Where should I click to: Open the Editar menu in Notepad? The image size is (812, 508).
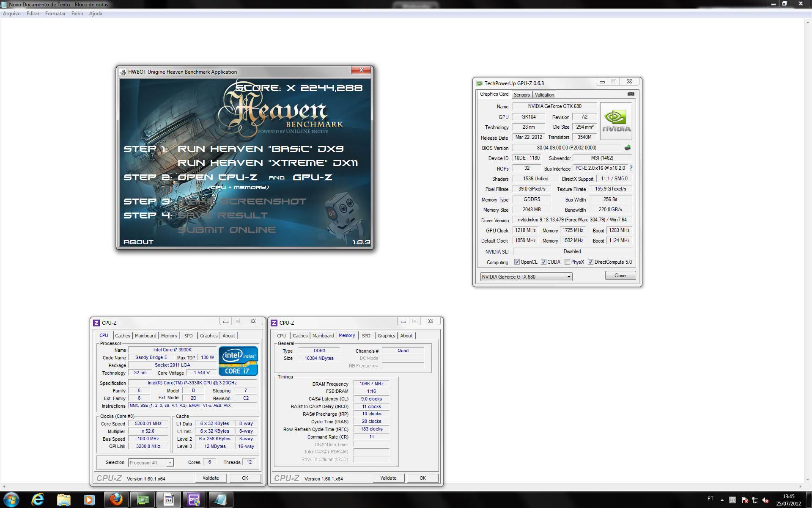tap(33, 14)
